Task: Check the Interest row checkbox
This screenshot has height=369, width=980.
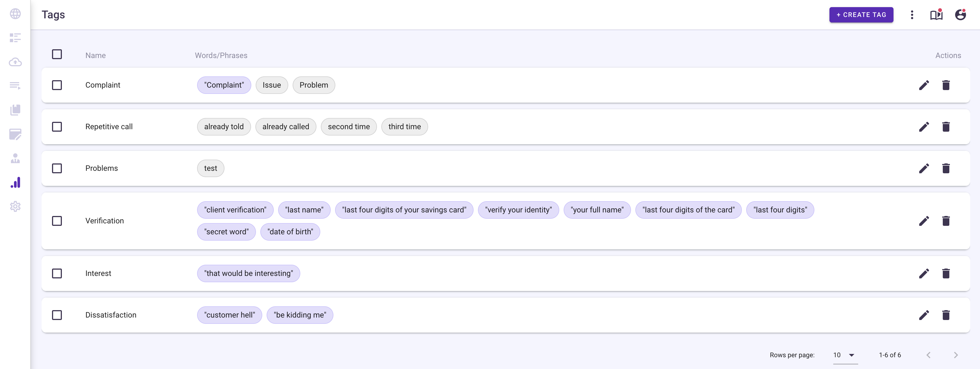Action: 57,273
